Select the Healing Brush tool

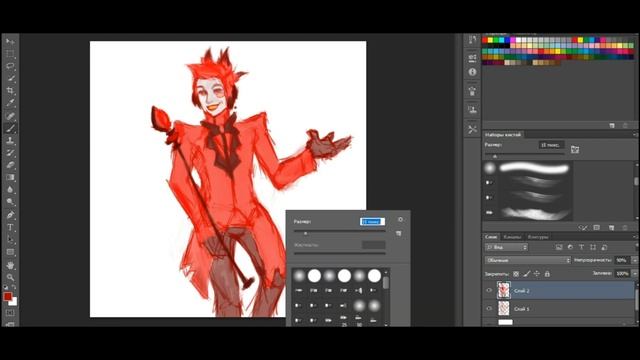coord(10,116)
